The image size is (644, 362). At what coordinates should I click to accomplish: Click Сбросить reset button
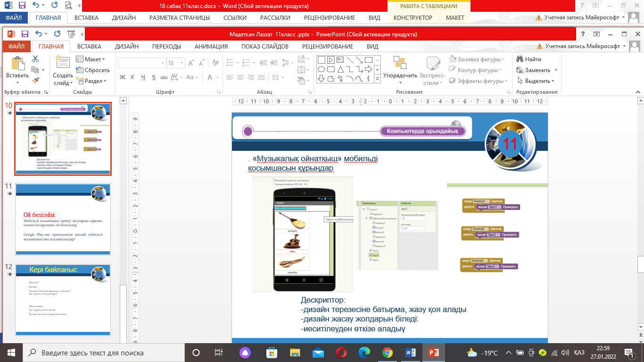click(x=93, y=70)
